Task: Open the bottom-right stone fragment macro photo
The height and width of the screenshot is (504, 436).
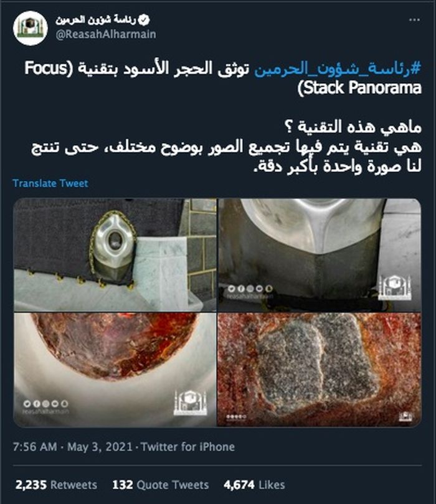Action: point(320,370)
